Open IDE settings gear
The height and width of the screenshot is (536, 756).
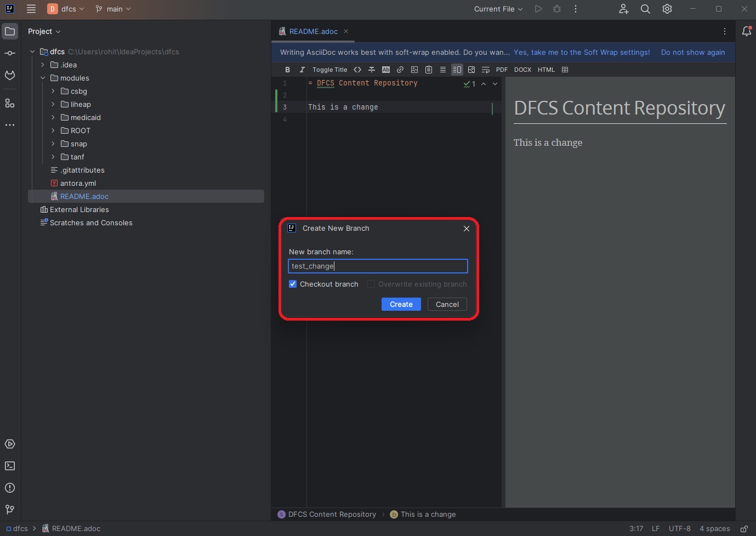pyautogui.click(x=667, y=9)
